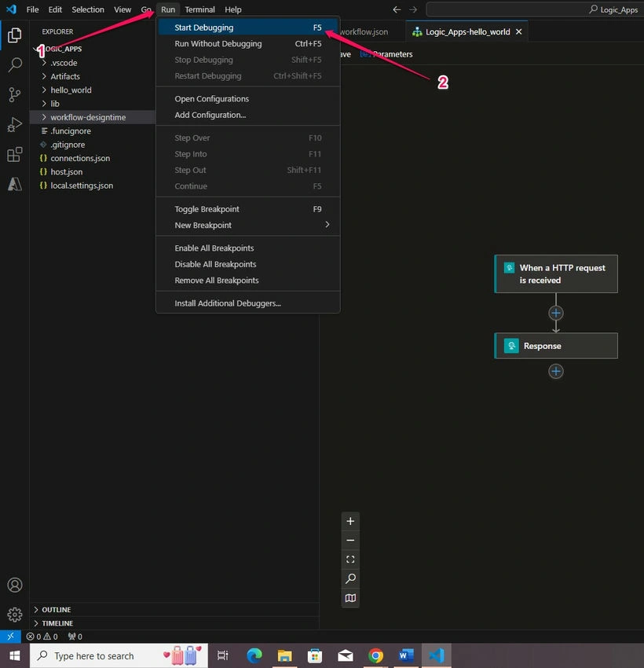Click the Parameters button in designer toolbar

tap(386, 54)
